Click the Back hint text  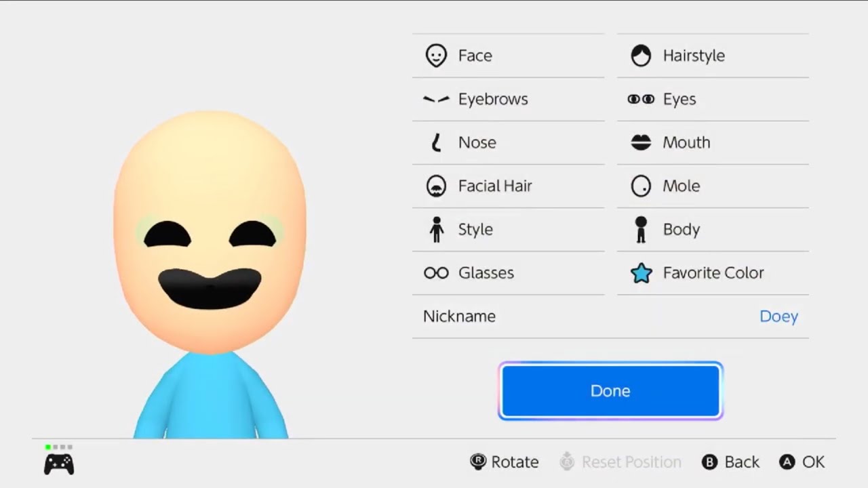(742, 462)
